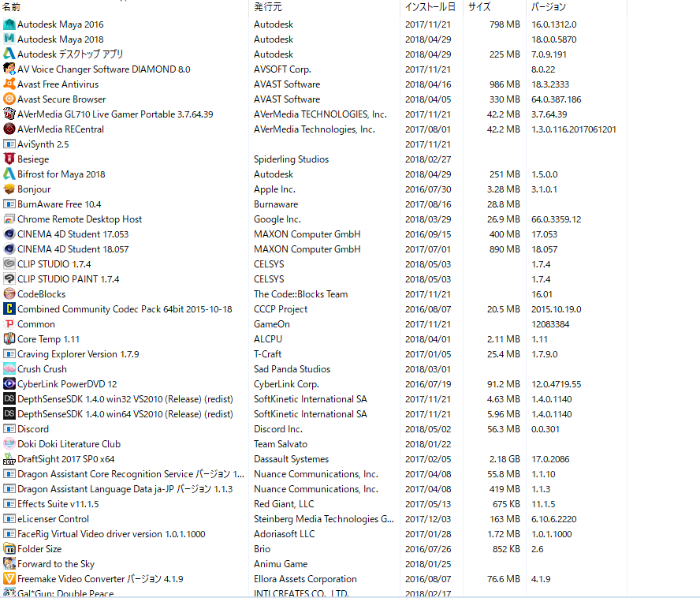Click the Combined Community Codec Pack icon
Screen dimensions: 700x598
pos(9,308)
